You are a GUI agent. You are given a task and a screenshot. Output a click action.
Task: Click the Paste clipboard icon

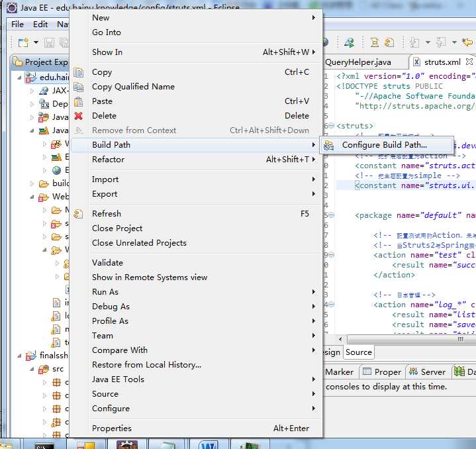[78, 101]
